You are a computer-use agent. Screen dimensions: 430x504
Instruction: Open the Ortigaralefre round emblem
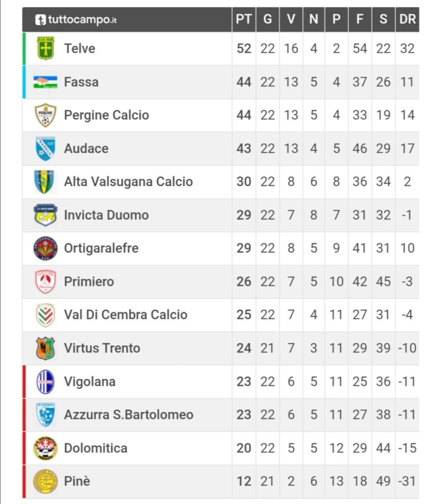click(45, 248)
